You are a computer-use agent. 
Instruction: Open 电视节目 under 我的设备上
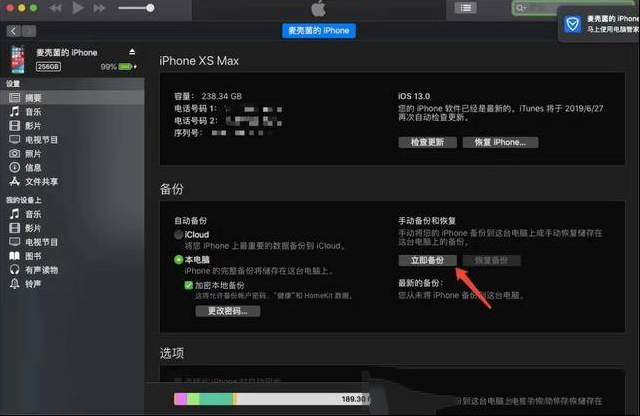coord(72,242)
